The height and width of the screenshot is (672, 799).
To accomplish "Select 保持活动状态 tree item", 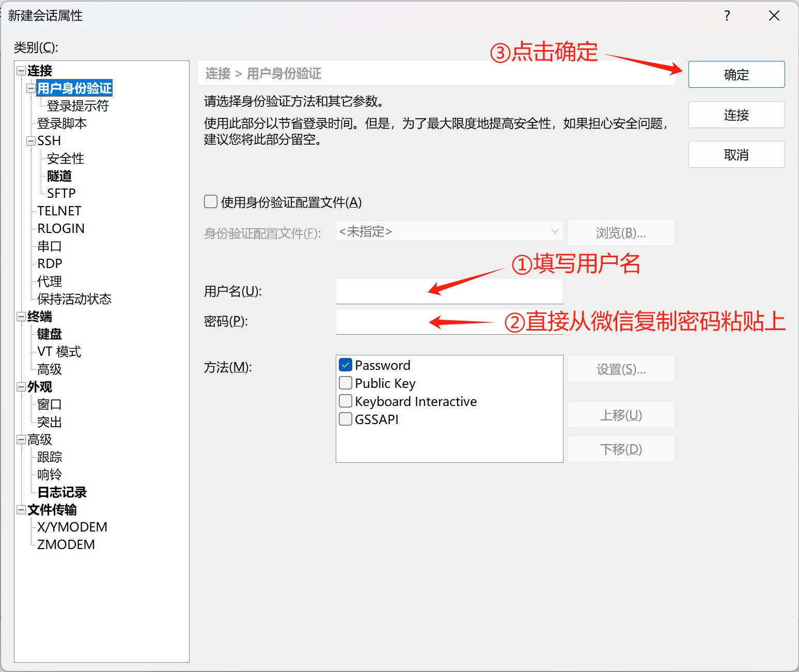I will coord(74,299).
